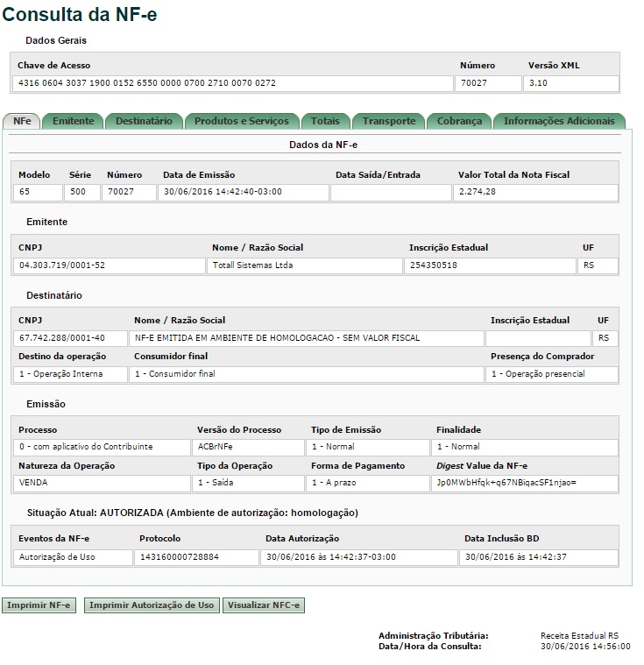Viewport: 644px width, 665px height.
Task: Click Forma de Pagamento value 1 - A prazo
Action: (368, 483)
